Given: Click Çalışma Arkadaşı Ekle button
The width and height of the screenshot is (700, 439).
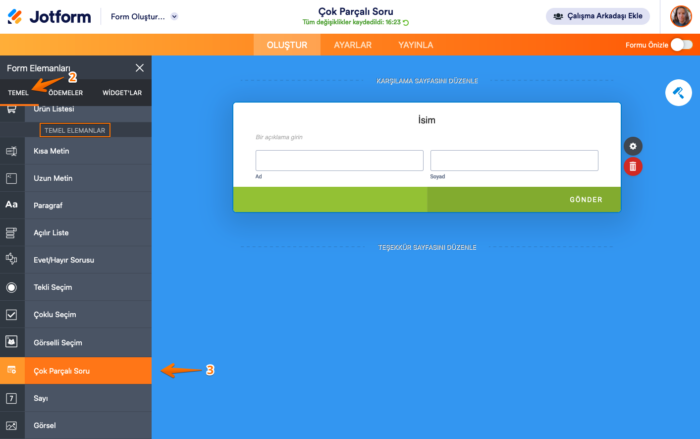Looking at the screenshot, I should pos(598,16).
